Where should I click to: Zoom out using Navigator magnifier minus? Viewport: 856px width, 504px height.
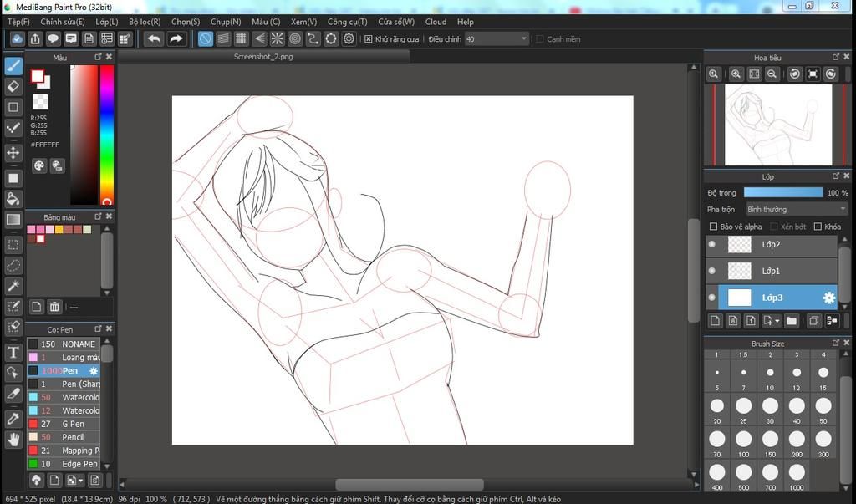coord(772,74)
